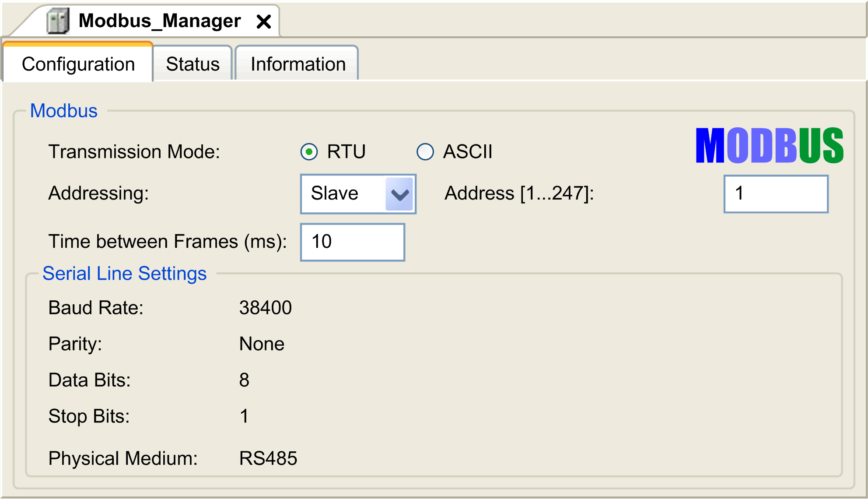The height and width of the screenshot is (499, 868).
Task: Enable ASCII transmission mode
Action: pyautogui.click(x=425, y=152)
